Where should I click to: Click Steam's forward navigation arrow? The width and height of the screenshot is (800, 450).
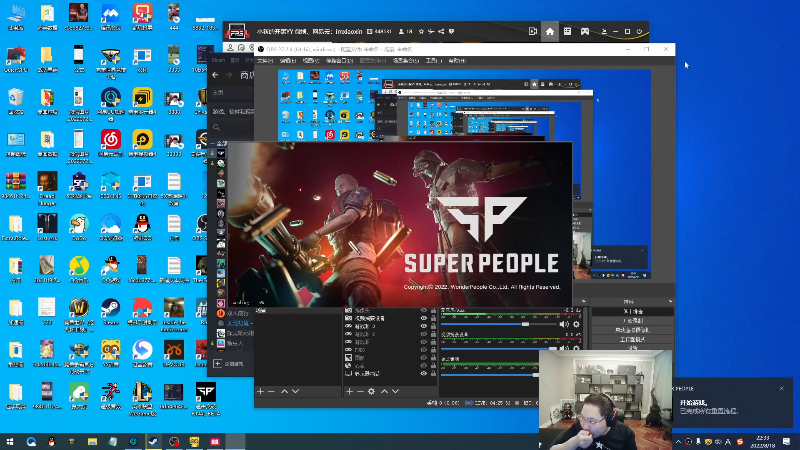coord(229,75)
